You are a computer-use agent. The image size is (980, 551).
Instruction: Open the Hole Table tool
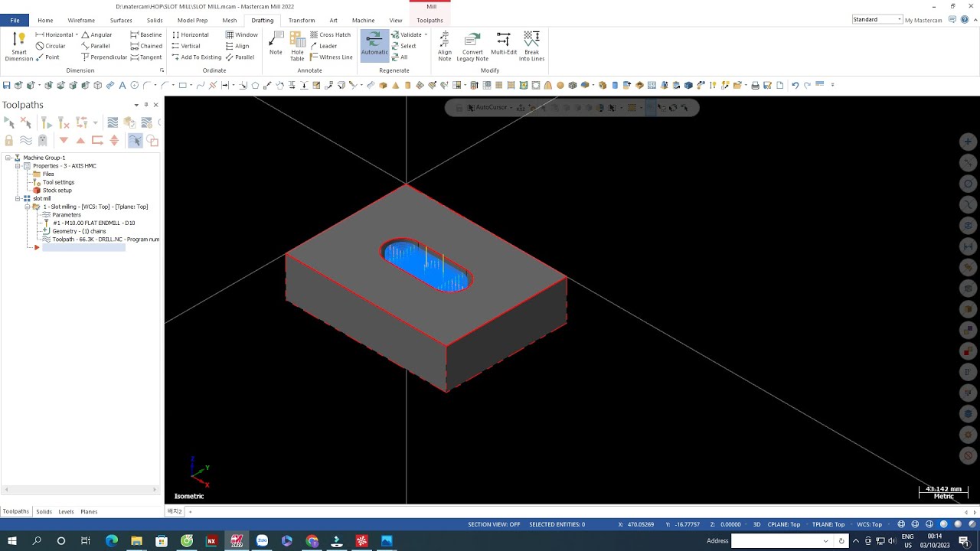pos(297,46)
